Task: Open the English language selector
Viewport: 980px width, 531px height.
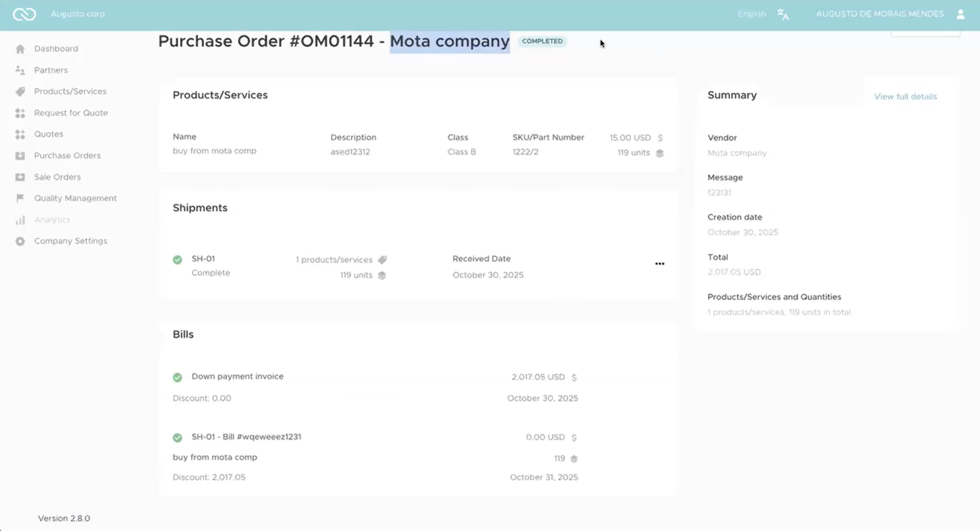Action: 752,14
